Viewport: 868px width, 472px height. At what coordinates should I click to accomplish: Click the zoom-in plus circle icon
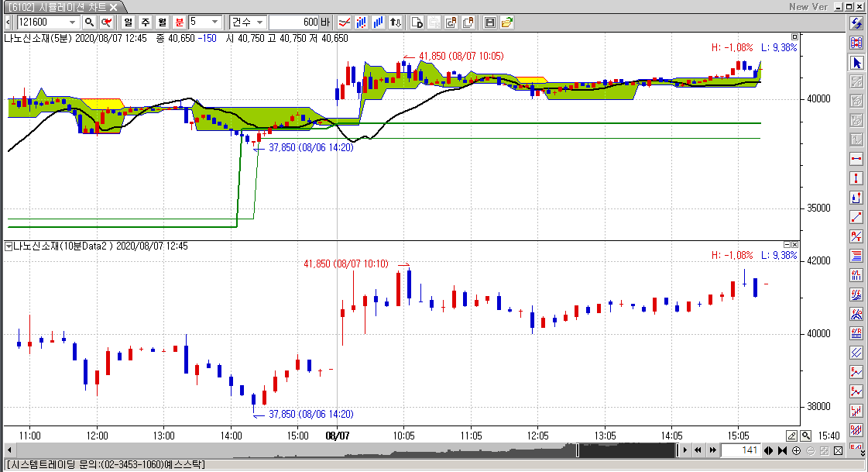point(796,450)
